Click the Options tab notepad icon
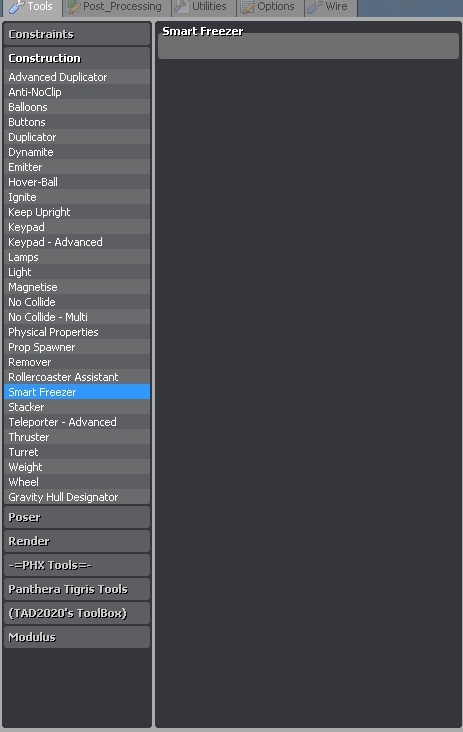 pos(247,7)
